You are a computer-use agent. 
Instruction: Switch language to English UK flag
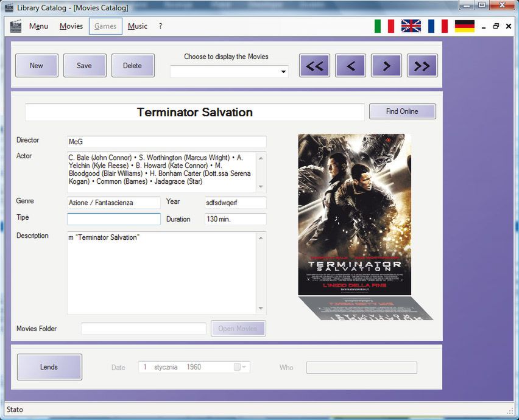coord(411,26)
